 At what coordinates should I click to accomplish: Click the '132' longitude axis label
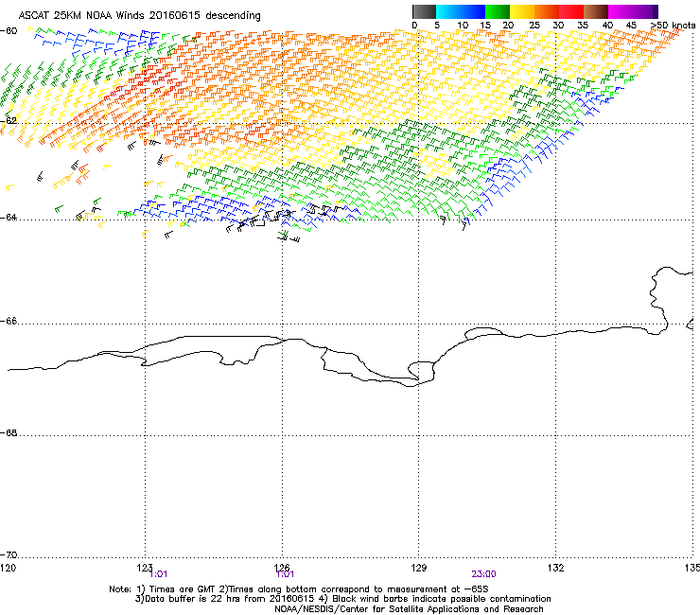[555, 568]
